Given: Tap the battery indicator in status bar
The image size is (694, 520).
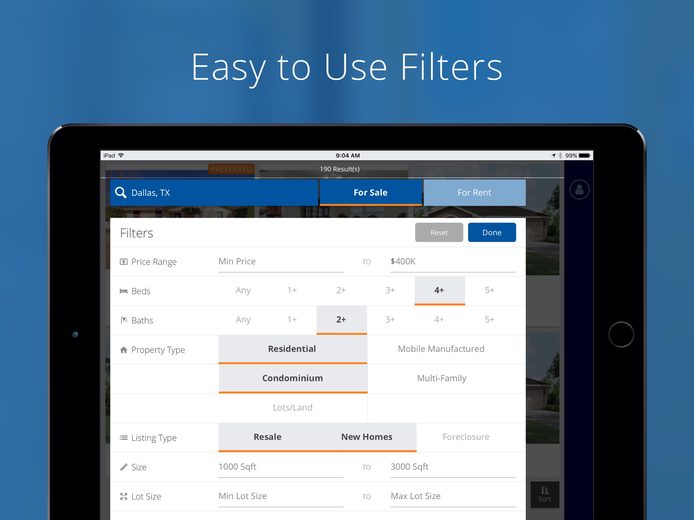Looking at the screenshot, I should click(x=585, y=155).
